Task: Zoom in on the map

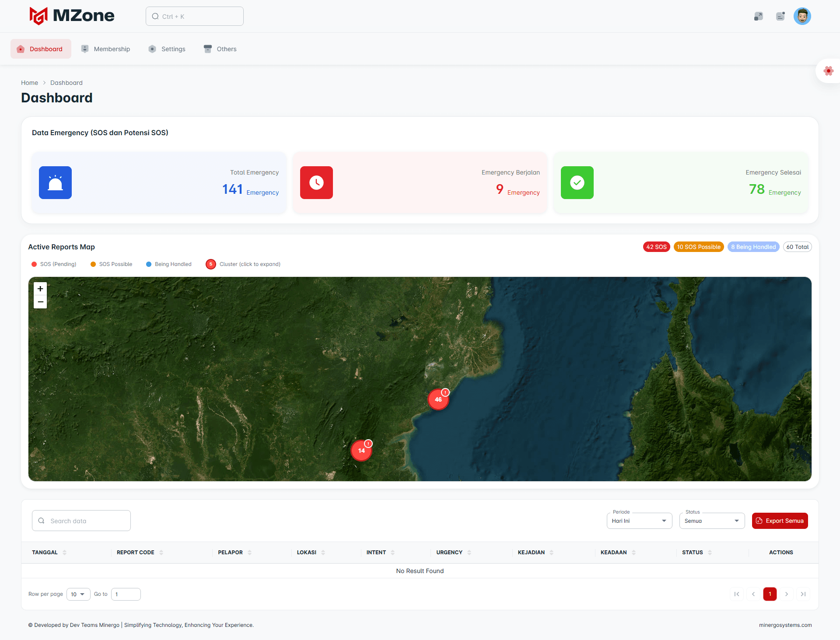Action: [x=40, y=289]
